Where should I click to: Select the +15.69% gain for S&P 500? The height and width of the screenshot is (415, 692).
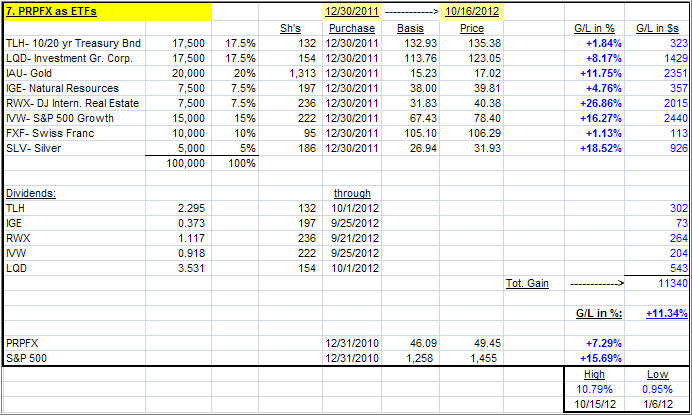[601, 358]
